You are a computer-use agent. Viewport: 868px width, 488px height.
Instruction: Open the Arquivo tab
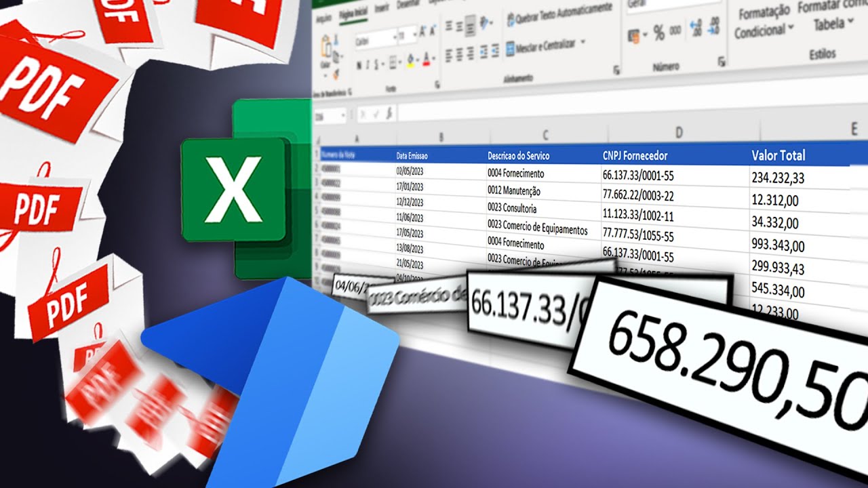click(324, 18)
